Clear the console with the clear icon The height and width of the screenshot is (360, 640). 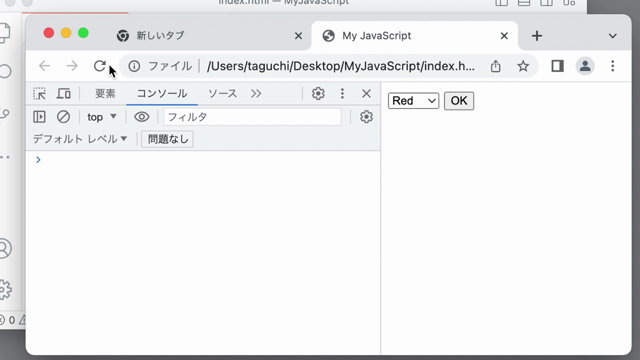coord(63,117)
